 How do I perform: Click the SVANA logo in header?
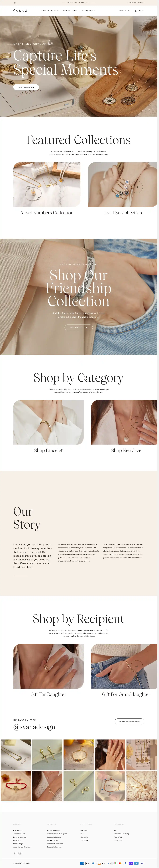(x=20, y=11)
